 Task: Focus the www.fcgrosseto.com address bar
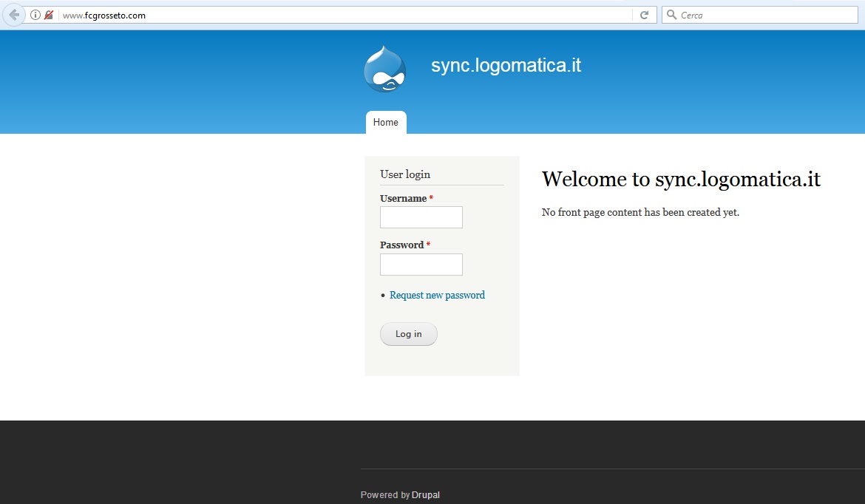coord(333,15)
